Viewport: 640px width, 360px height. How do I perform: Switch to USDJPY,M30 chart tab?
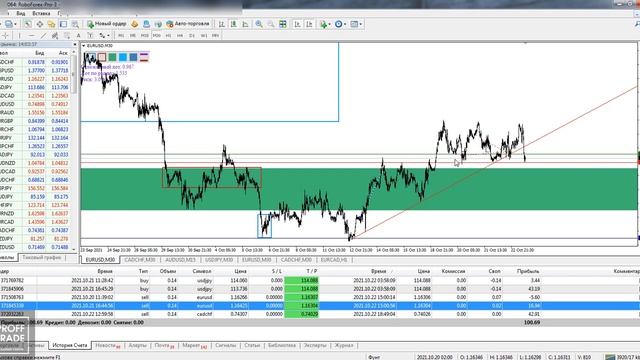(219, 260)
